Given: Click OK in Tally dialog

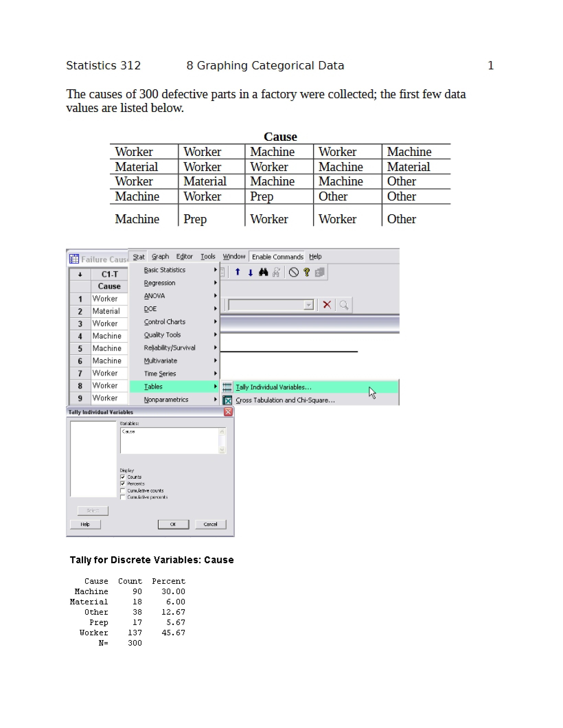Looking at the screenshot, I should 173,524.
